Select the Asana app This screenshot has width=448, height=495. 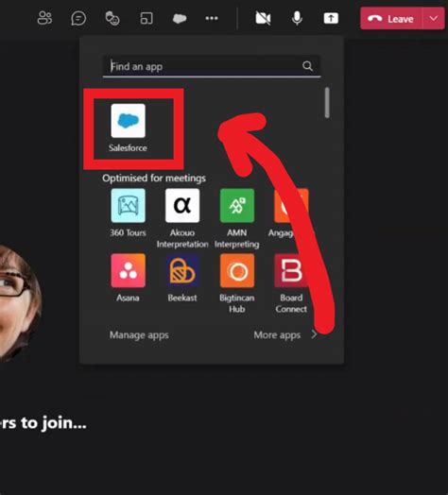click(x=128, y=278)
